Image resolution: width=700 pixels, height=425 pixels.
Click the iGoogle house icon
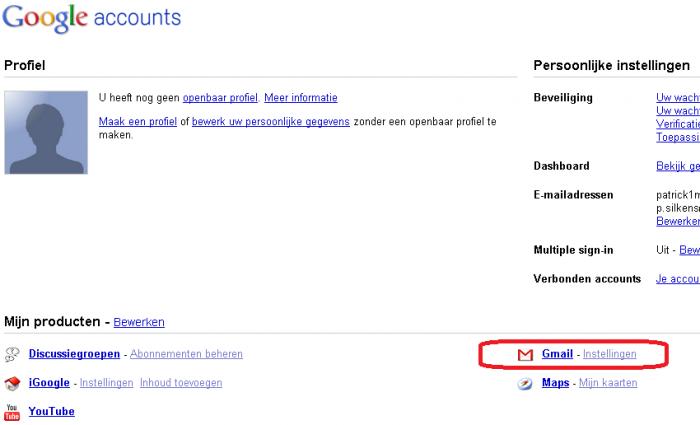[13, 383]
